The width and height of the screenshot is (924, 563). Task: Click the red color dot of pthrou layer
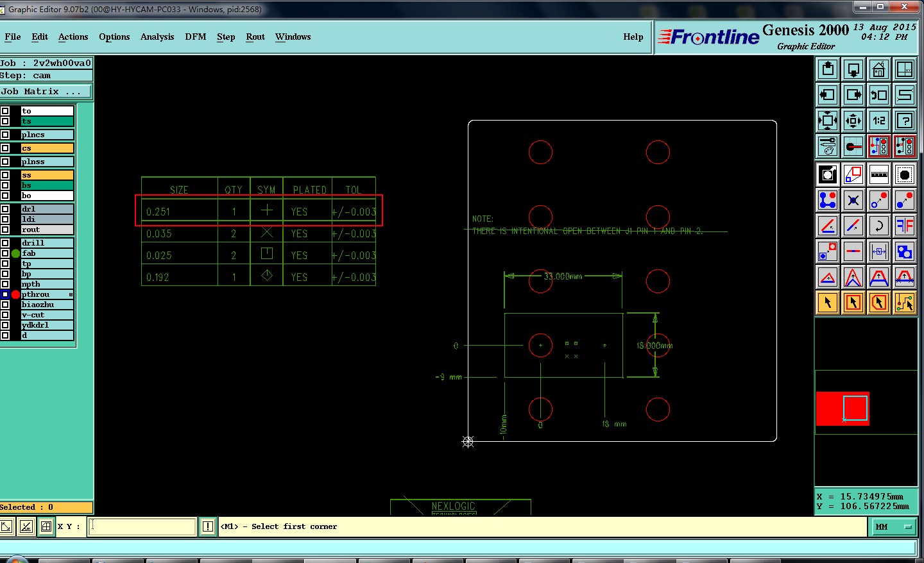15,294
